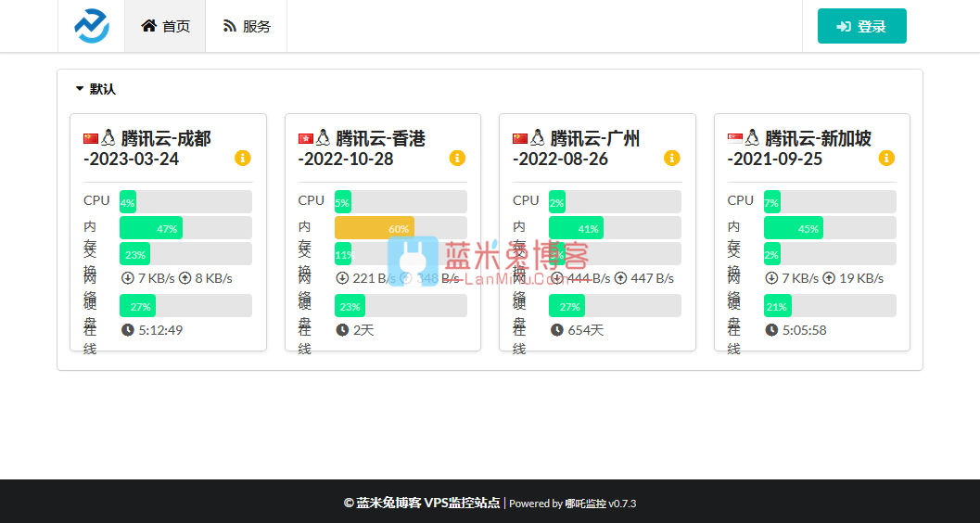Click Linux penguin icon on 腾讯云-新加坡 card
Screen dimensions: 980x523
point(752,137)
